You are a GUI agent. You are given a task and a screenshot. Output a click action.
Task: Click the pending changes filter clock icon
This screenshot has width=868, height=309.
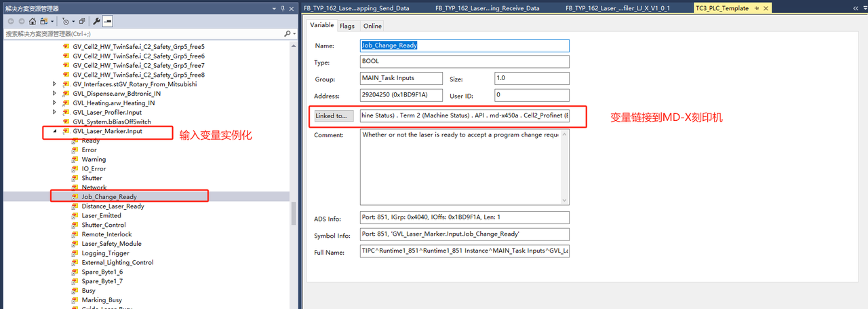point(66,21)
